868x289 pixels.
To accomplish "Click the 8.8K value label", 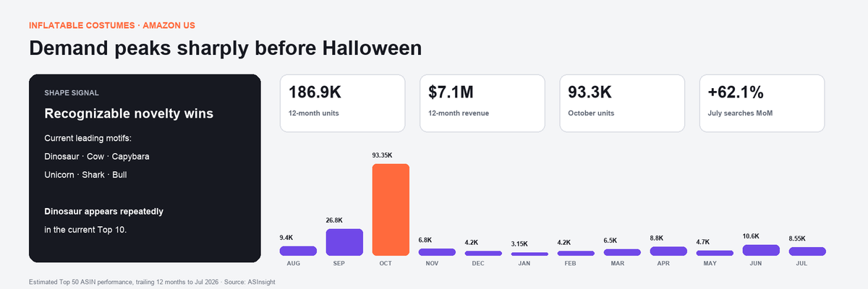I will [657, 238].
